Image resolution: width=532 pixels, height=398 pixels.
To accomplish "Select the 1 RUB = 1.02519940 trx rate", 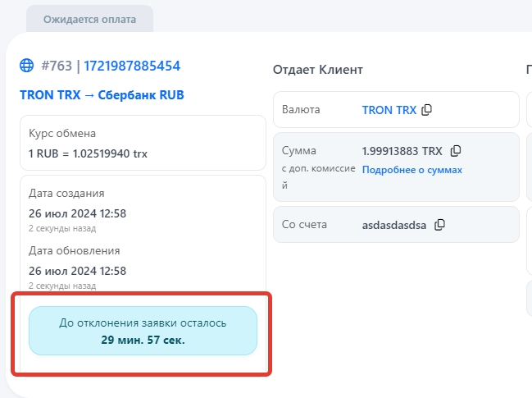I will 88,153.
